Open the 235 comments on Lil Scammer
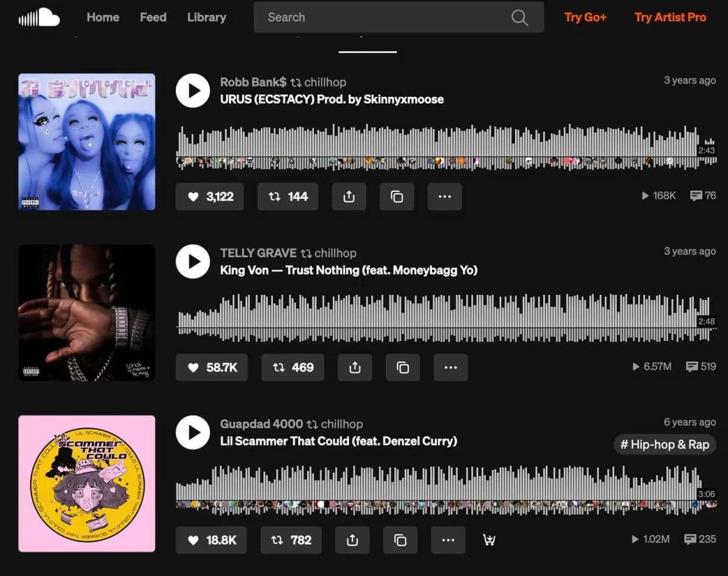 701,539
